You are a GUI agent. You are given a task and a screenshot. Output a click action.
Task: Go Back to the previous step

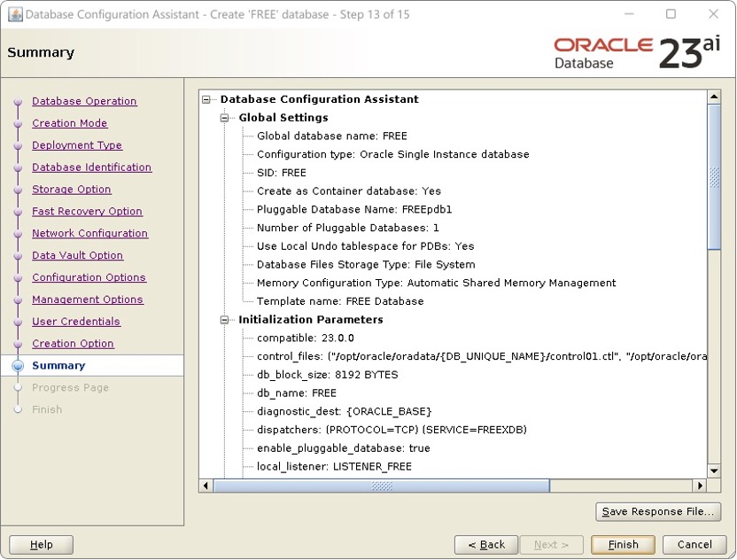[486, 545]
